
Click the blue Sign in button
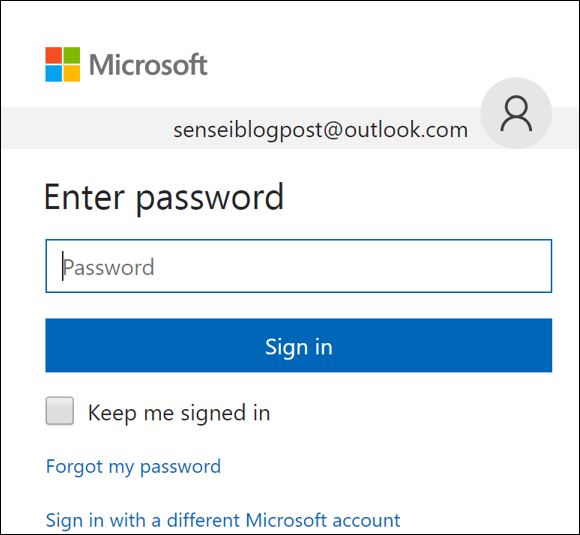click(299, 345)
